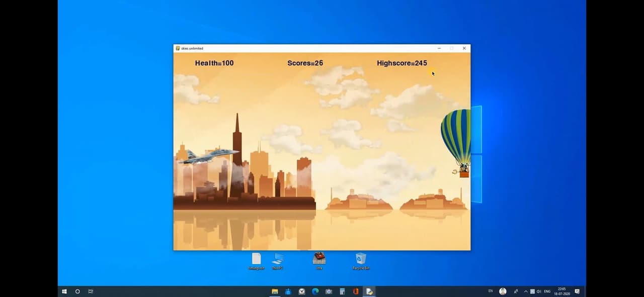Screen dimensions: 644x297
Task: Expand the hidden system tray icons
Action: point(526,291)
